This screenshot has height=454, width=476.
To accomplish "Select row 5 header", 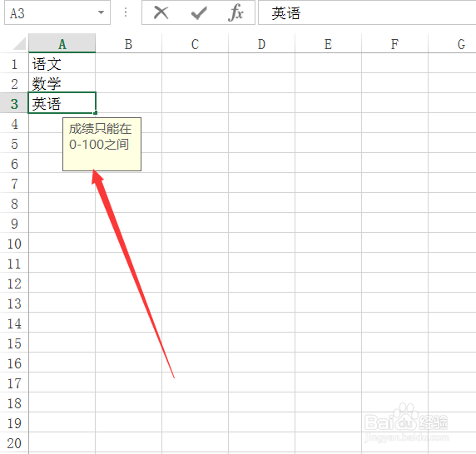I will 14,143.
